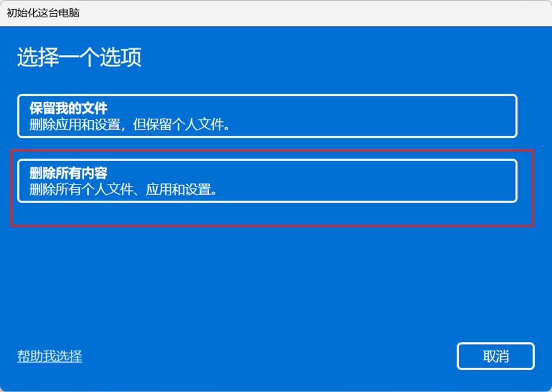Pick the option that keeps personal files

[x=267, y=116]
